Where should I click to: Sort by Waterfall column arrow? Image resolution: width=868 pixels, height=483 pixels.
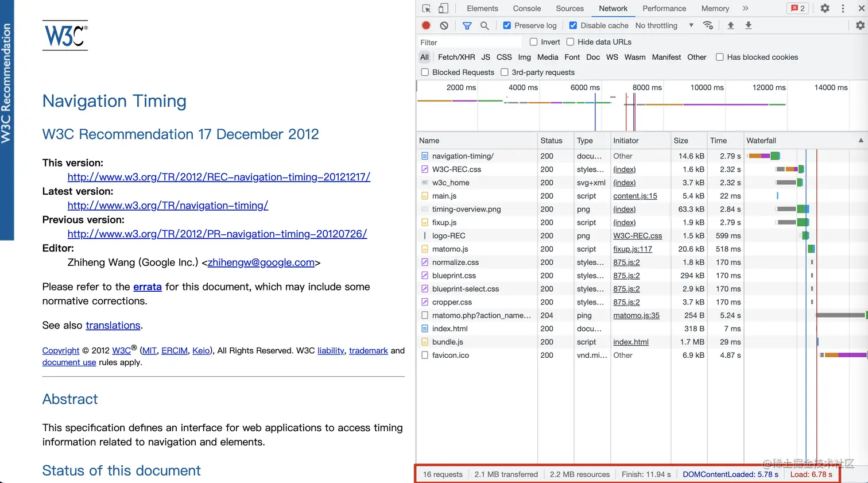click(861, 141)
